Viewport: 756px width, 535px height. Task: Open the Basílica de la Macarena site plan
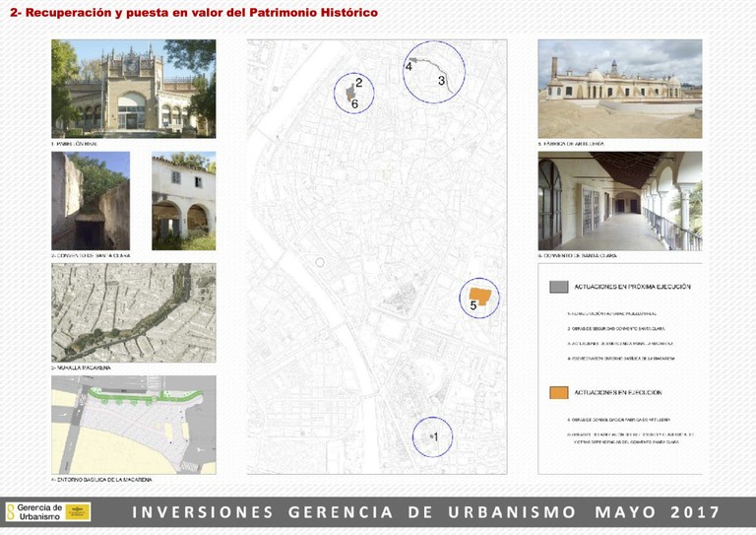tap(134, 425)
